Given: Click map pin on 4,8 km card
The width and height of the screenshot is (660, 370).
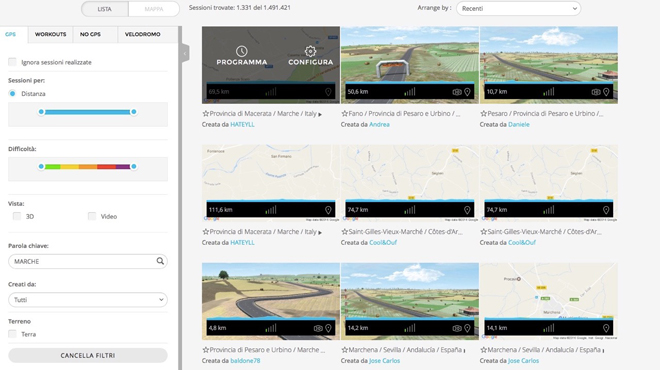Looking at the screenshot, I should coord(328,328).
